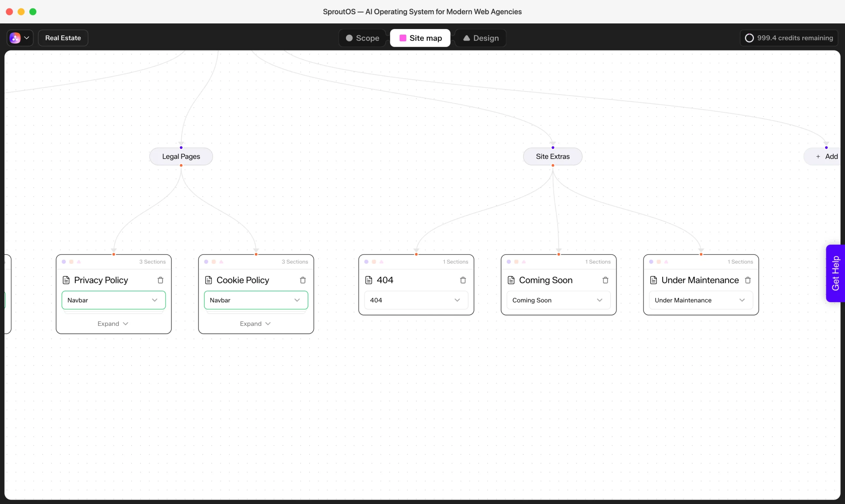The image size is (845, 504).
Task: Click the Privacy Policy page title
Action: (101, 280)
